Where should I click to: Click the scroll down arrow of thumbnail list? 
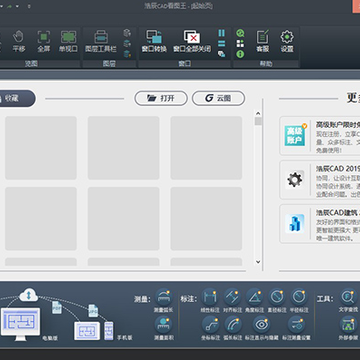pos(258,262)
